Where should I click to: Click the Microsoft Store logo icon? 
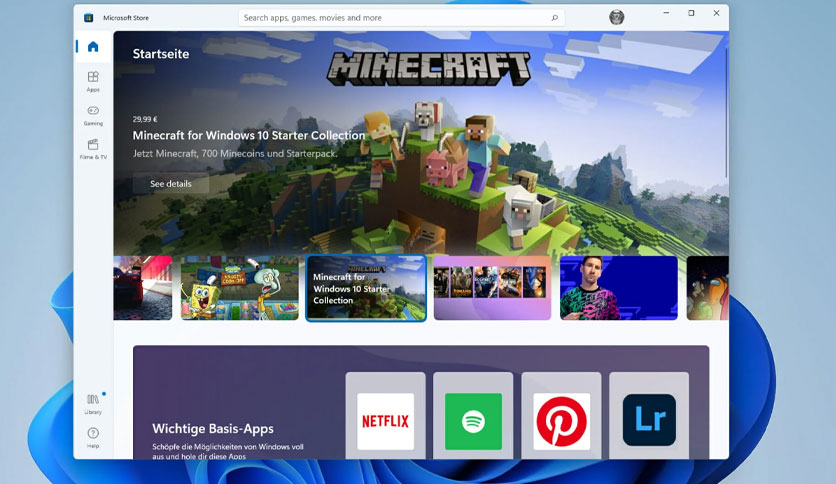89,18
